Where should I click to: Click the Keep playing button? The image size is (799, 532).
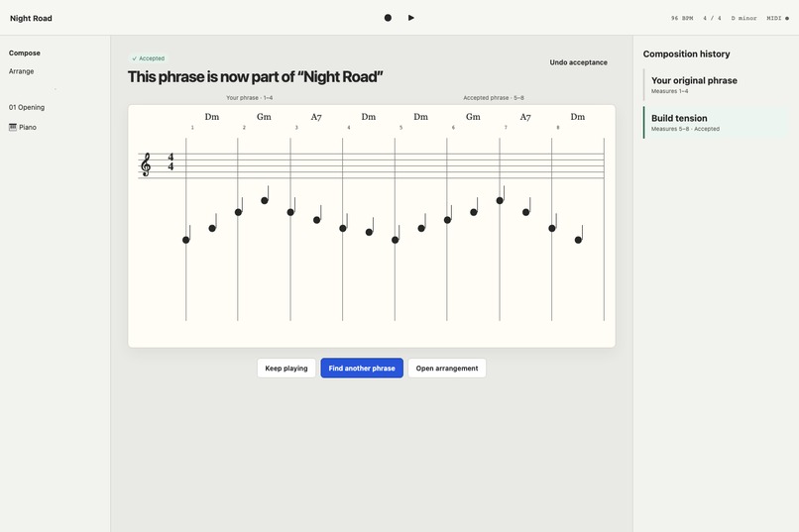[286, 369]
